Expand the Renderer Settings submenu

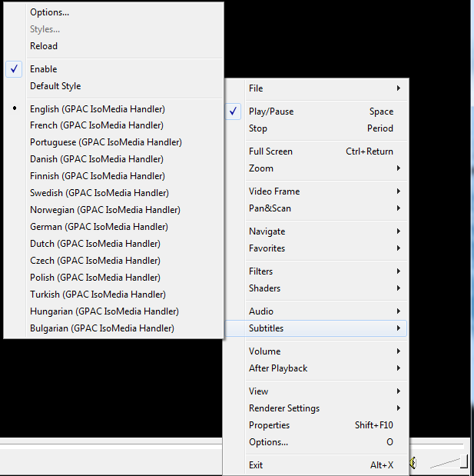(x=316, y=408)
